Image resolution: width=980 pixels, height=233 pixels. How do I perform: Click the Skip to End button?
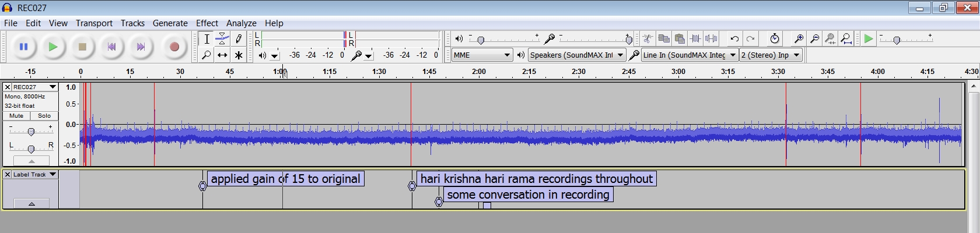(x=141, y=47)
